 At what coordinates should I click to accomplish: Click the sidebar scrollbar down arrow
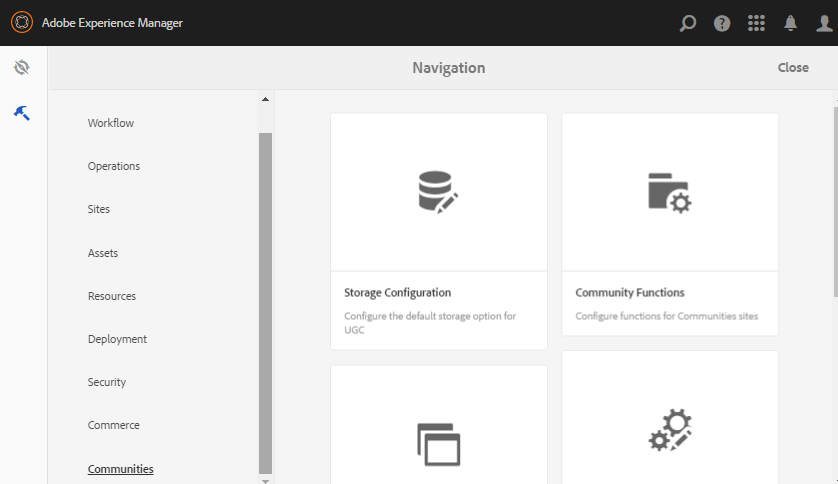pos(266,481)
